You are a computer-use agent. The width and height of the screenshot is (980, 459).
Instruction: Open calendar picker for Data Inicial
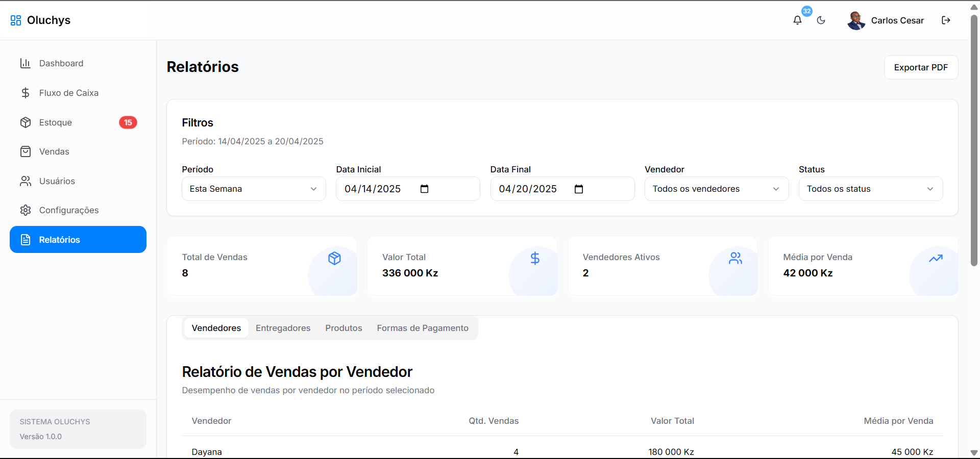424,189
